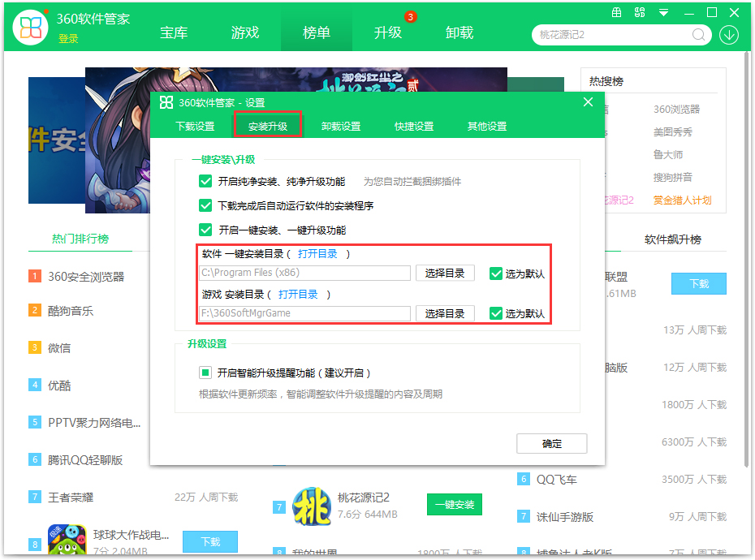Click 优酷 in ranking list

pyautogui.click(x=59, y=386)
